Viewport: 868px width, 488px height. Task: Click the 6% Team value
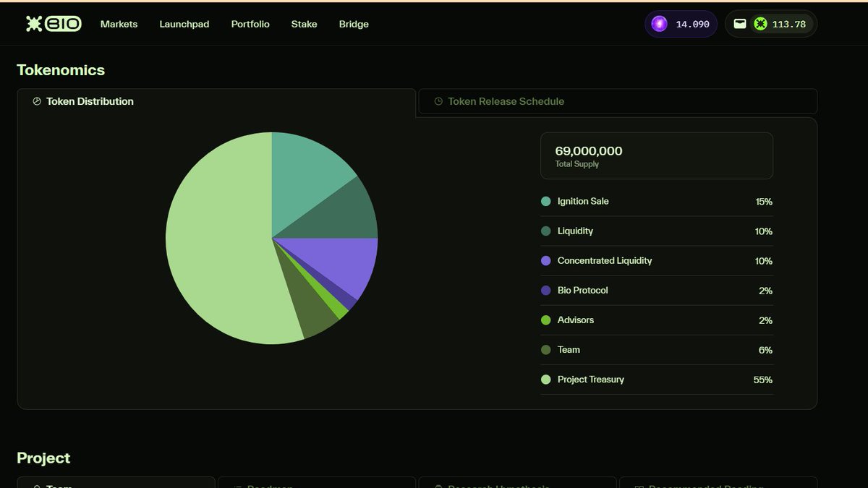766,351
